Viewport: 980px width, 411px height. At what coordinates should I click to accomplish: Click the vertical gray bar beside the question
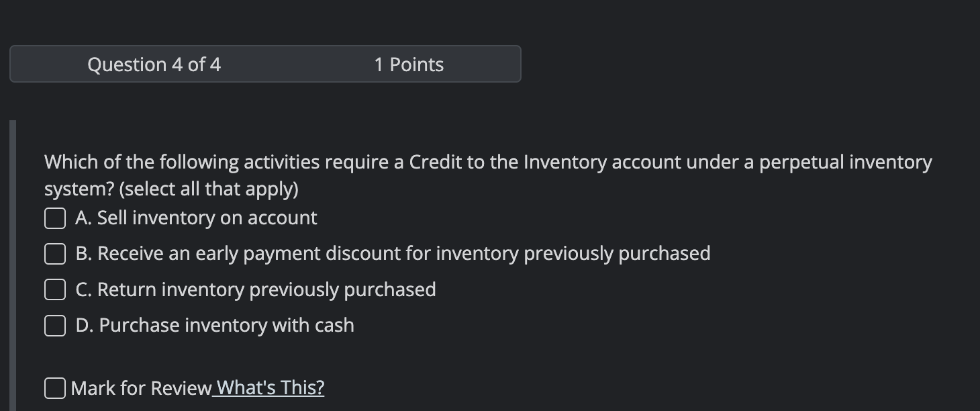pos(12,266)
